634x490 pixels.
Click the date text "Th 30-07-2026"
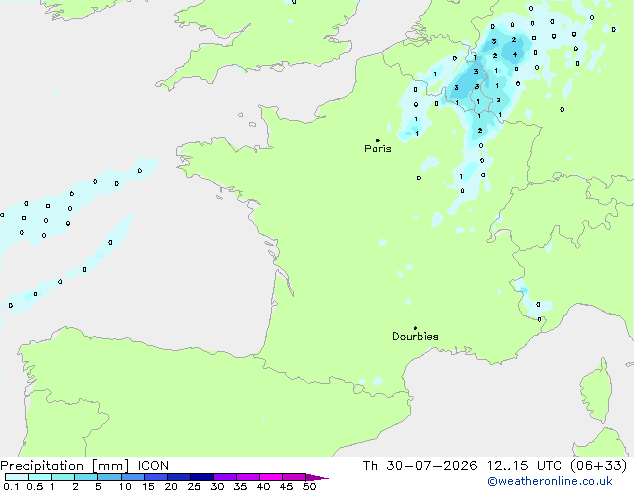[420, 466]
